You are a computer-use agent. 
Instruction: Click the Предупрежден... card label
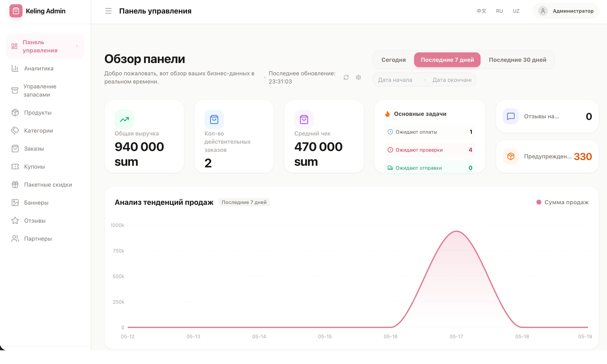point(547,157)
